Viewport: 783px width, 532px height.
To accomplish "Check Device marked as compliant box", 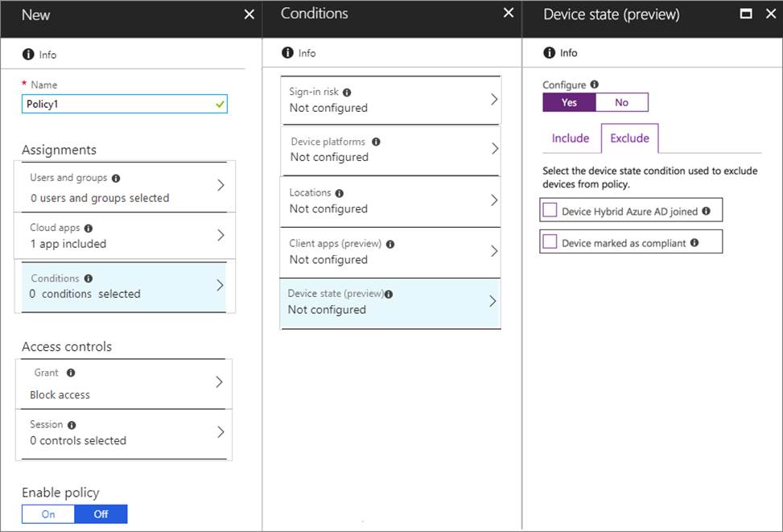I will pos(550,242).
